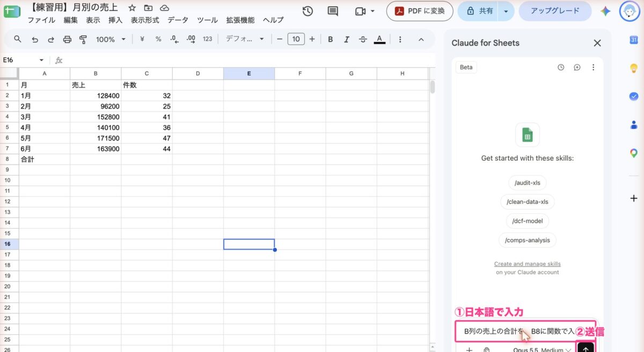Search menus with magnifier icon
The image size is (644, 352).
[x=18, y=39]
